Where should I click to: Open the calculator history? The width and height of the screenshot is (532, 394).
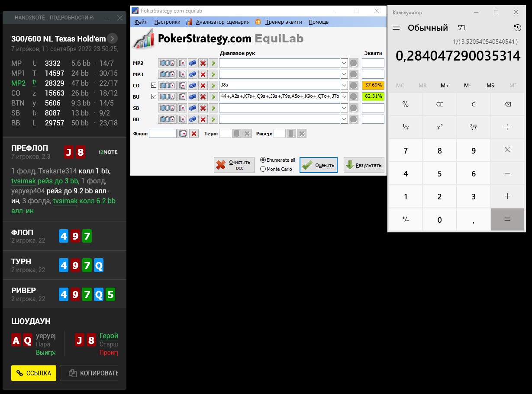point(517,28)
